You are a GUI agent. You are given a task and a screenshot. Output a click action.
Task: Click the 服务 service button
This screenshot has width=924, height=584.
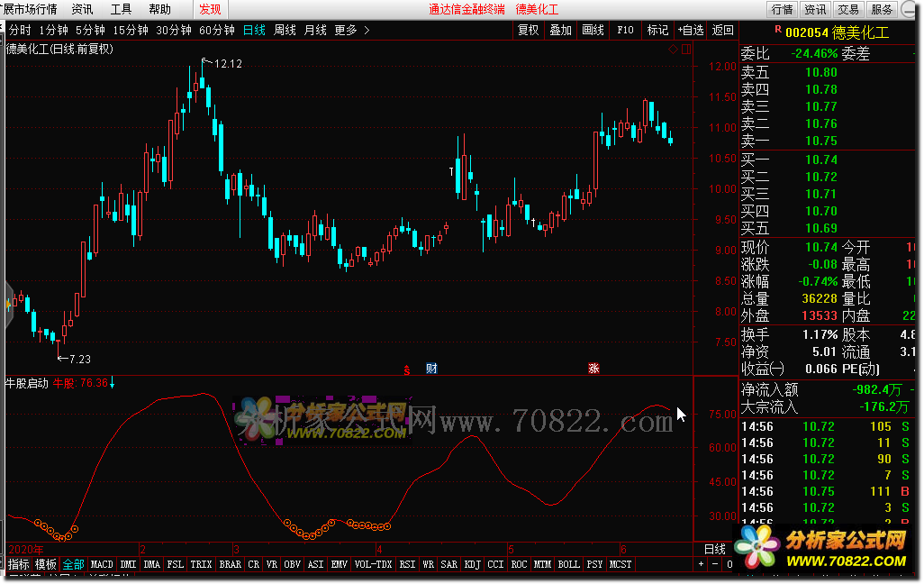883,9
